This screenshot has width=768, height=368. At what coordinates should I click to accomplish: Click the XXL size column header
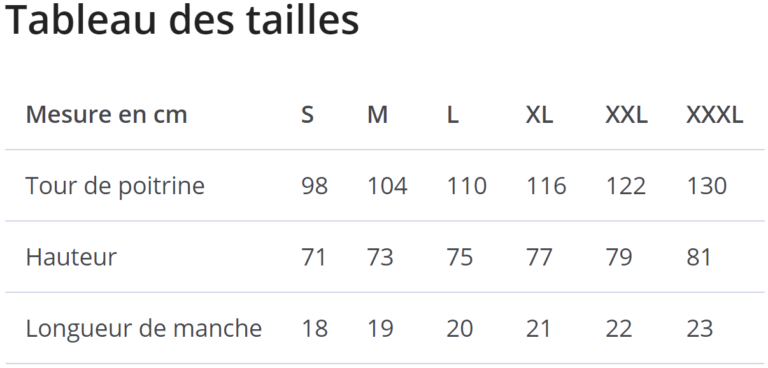(x=626, y=115)
